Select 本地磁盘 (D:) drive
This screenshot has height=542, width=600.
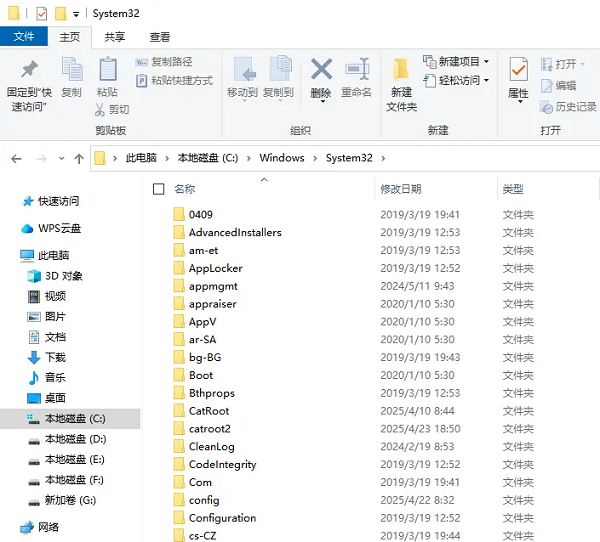coord(67,439)
